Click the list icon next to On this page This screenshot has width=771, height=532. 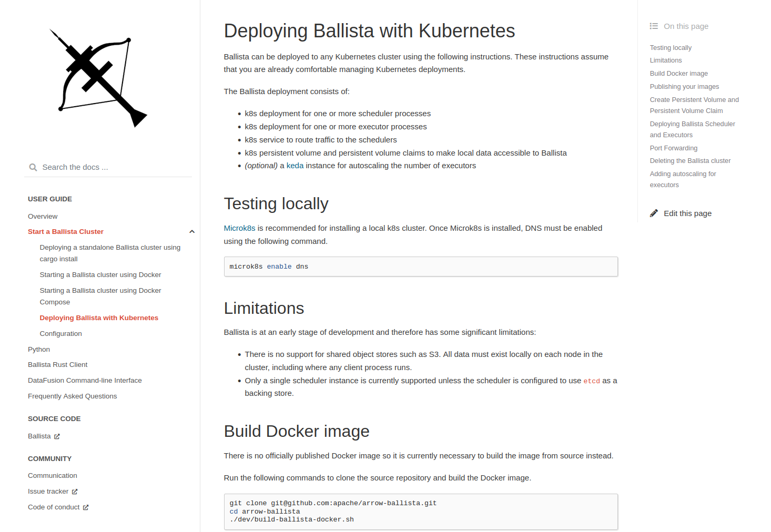point(654,26)
